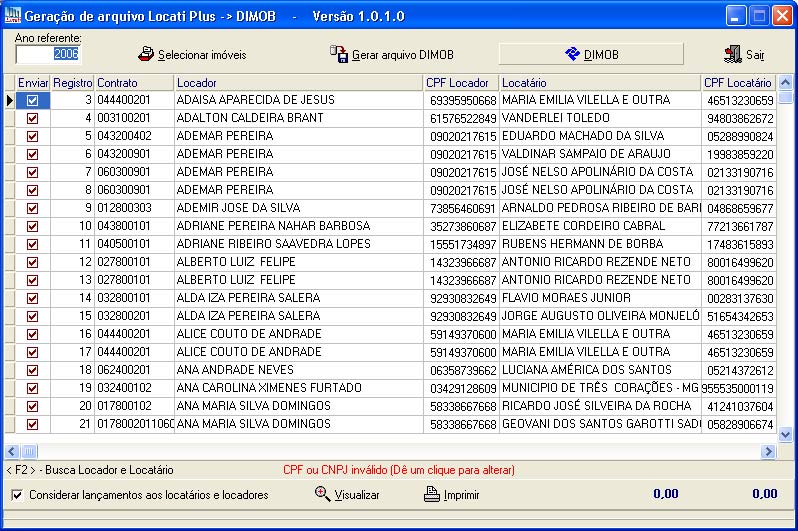Click the Imprimir printer icon
Image resolution: width=798 pixels, height=531 pixels.
pos(431,493)
